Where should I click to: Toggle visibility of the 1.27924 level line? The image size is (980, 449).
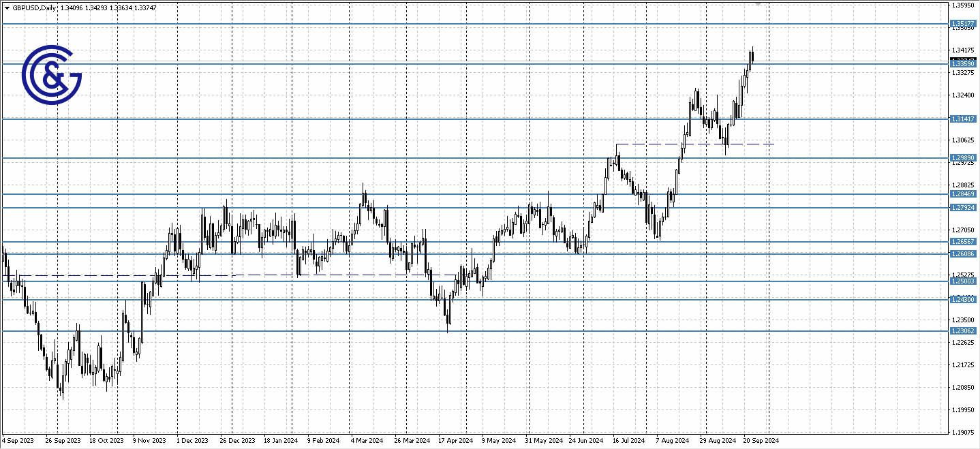477,208
